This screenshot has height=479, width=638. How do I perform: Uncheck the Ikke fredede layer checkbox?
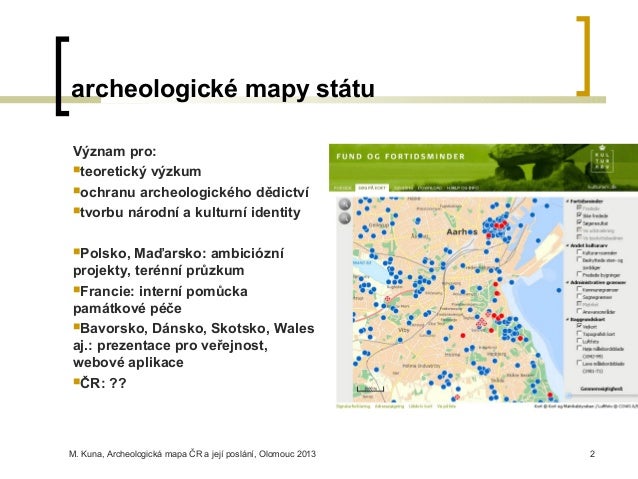(579, 215)
